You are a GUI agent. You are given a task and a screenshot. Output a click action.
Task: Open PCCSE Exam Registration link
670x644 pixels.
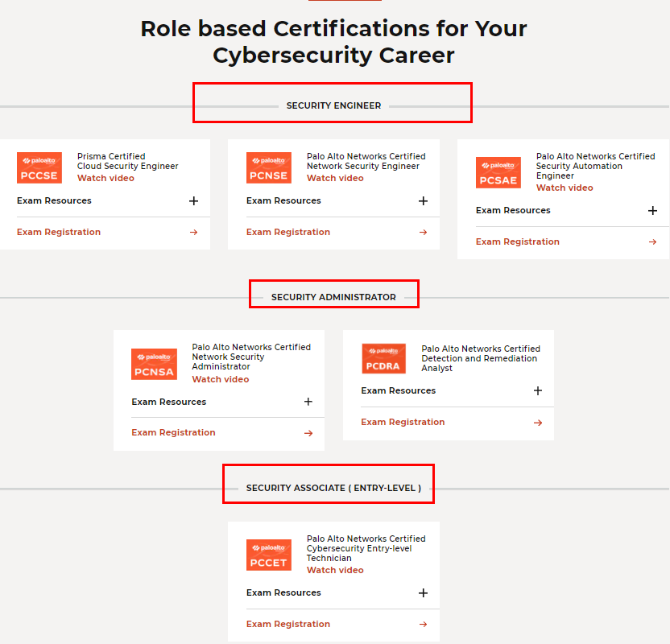59,232
